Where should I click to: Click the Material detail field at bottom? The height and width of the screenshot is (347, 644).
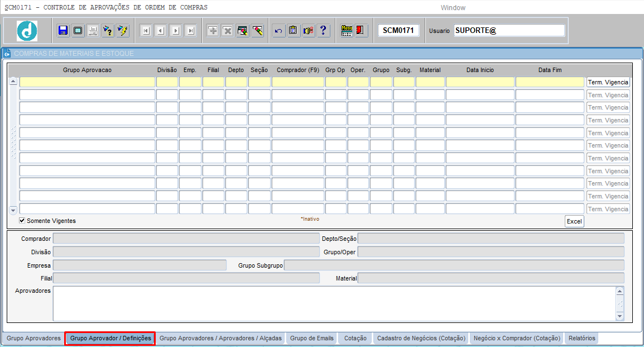(491, 278)
